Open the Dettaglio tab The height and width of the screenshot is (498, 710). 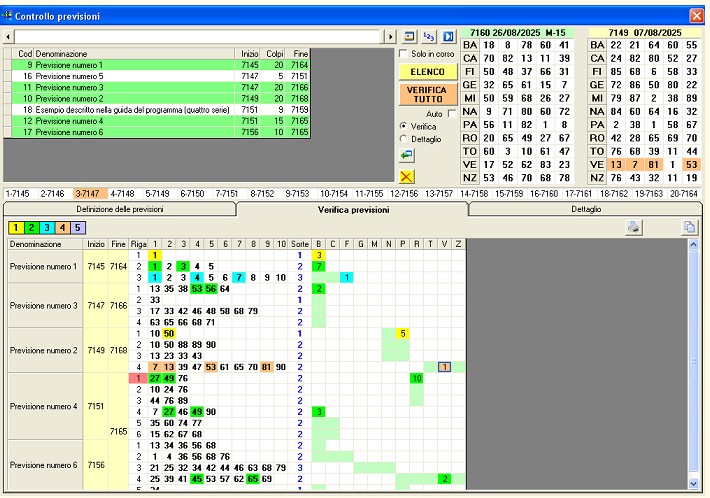[586, 210]
